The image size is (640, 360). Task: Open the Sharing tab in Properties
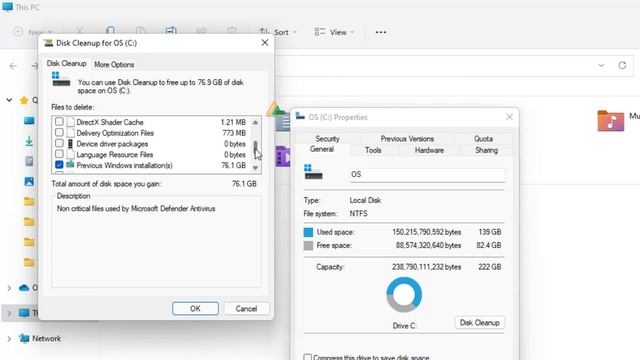(486, 150)
